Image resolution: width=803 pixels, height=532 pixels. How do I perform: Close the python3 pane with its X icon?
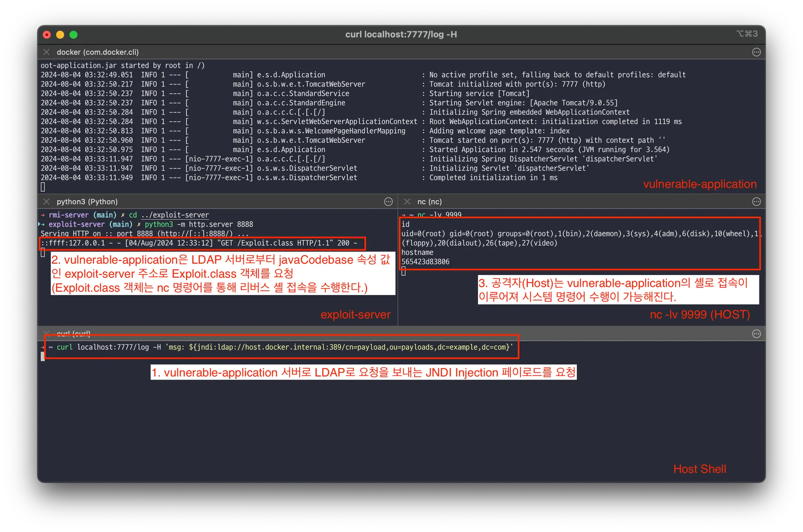tap(46, 202)
